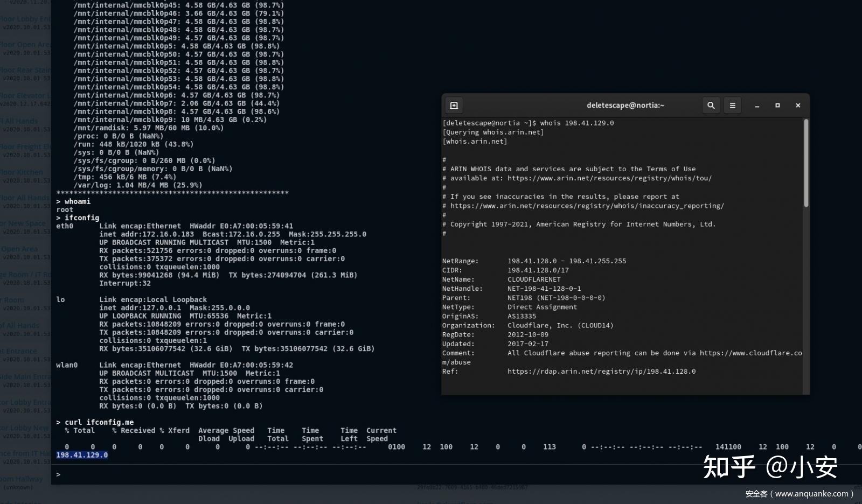Click the mmcblk0p9 10 MB usage line
The image size is (862, 504).
(170, 120)
